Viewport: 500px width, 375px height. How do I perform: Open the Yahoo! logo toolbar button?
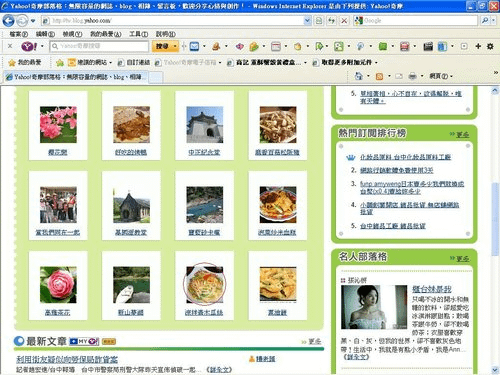click(29, 46)
